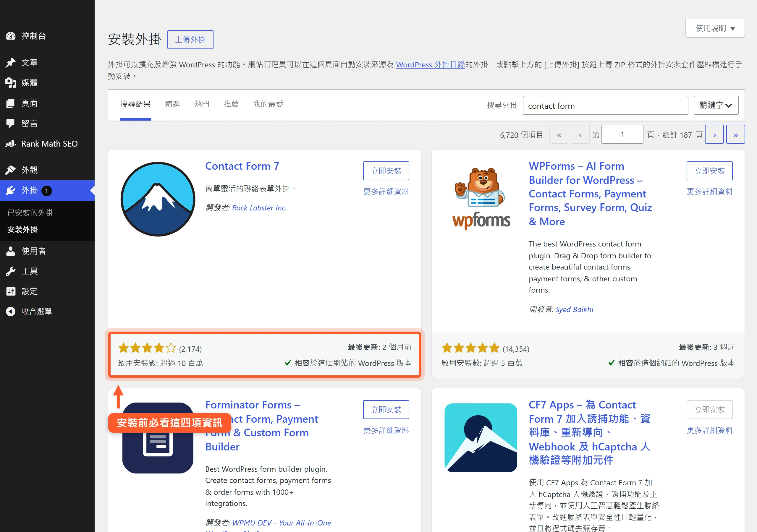This screenshot has height=532, width=757.
Task: Click the 工具 wrench icon
Action: pos(11,271)
